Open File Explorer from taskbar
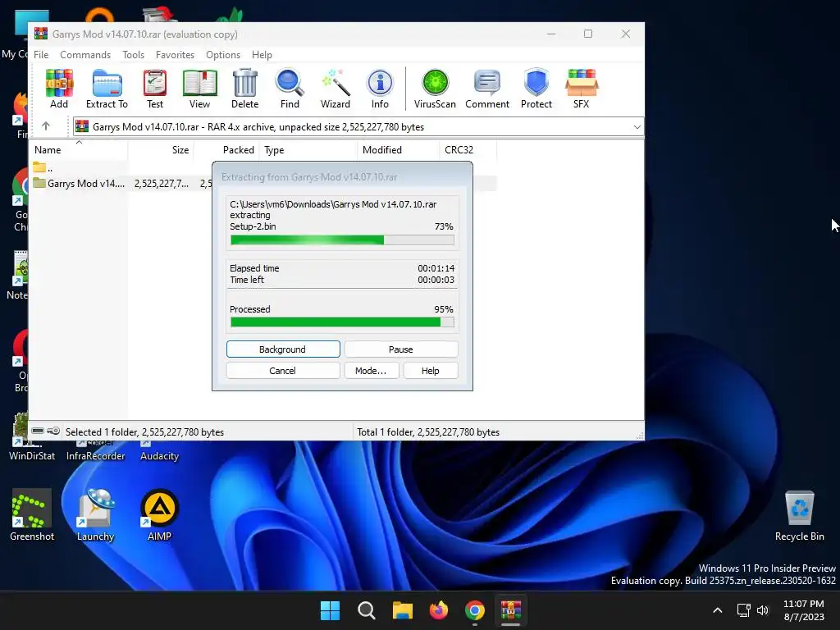Image resolution: width=840 pixels, height=630 pixels. [402, 610]
